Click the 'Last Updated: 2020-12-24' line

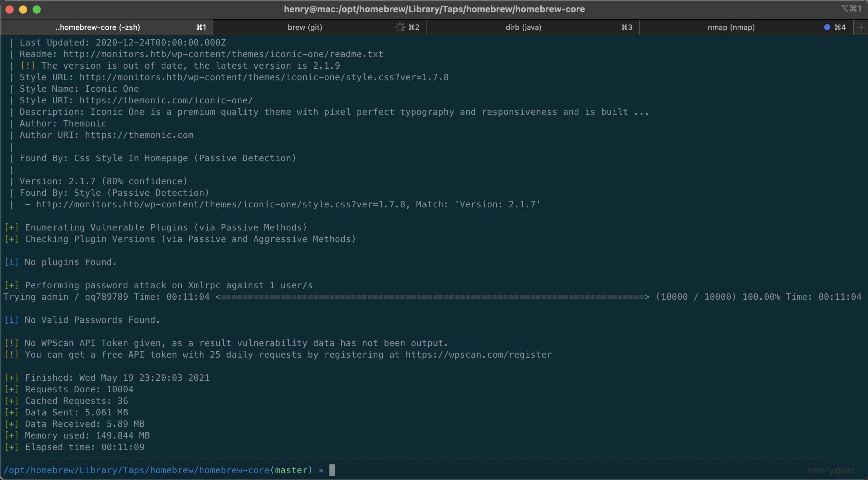click(123, 42)
